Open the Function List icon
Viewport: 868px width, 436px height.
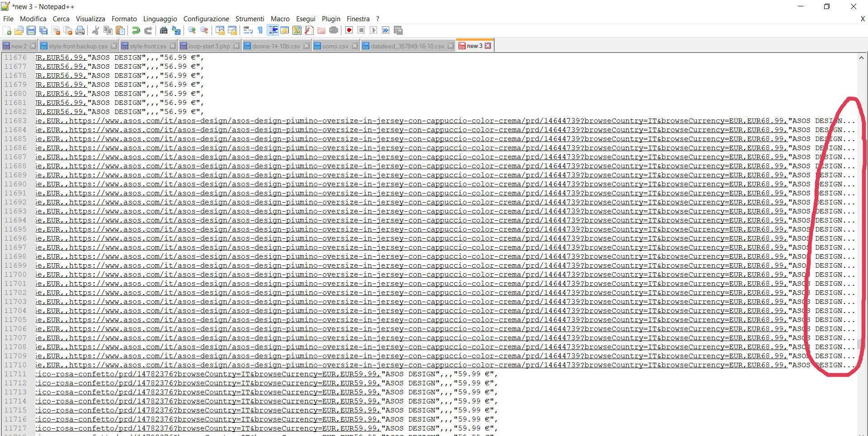click(x=309, y=30)
